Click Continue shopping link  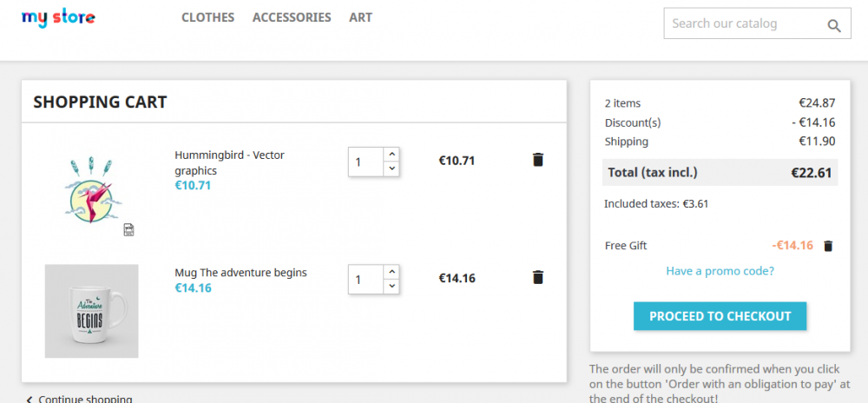(x=84, y=399)
